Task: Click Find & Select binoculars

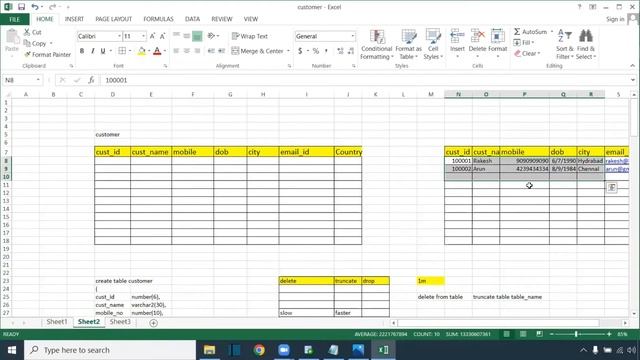Action: click(586, 36)
